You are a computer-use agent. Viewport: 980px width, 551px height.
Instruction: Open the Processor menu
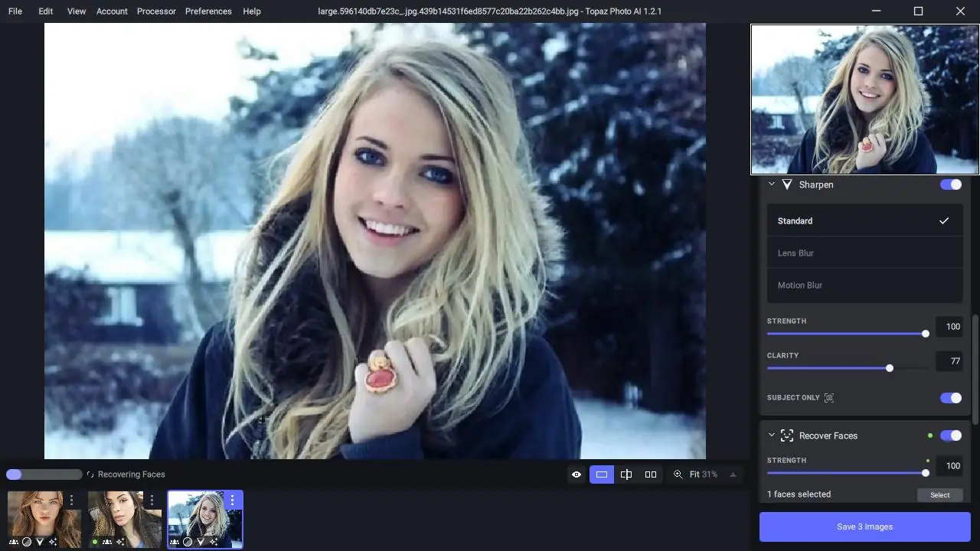tap(156, 11)
